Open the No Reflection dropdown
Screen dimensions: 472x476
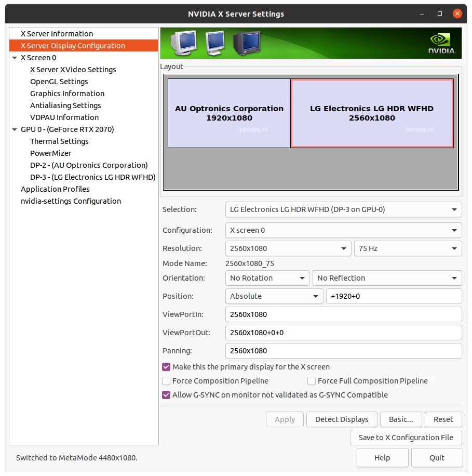point(387,278)
